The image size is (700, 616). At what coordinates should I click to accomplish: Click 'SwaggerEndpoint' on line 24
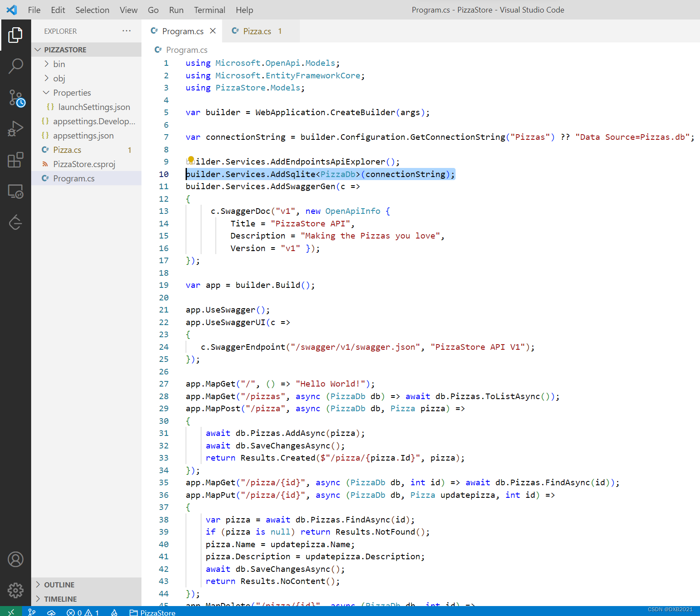(248, 347)
